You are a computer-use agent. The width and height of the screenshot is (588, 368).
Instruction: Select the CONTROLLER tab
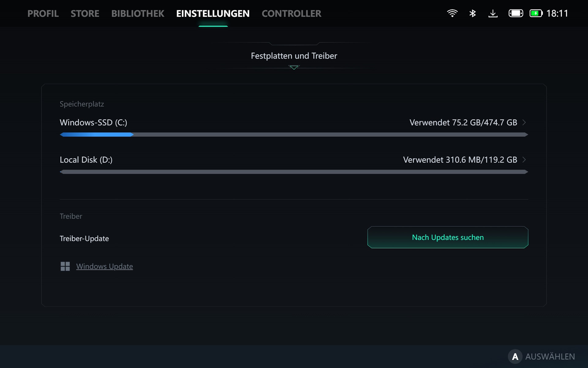(291, 13)
